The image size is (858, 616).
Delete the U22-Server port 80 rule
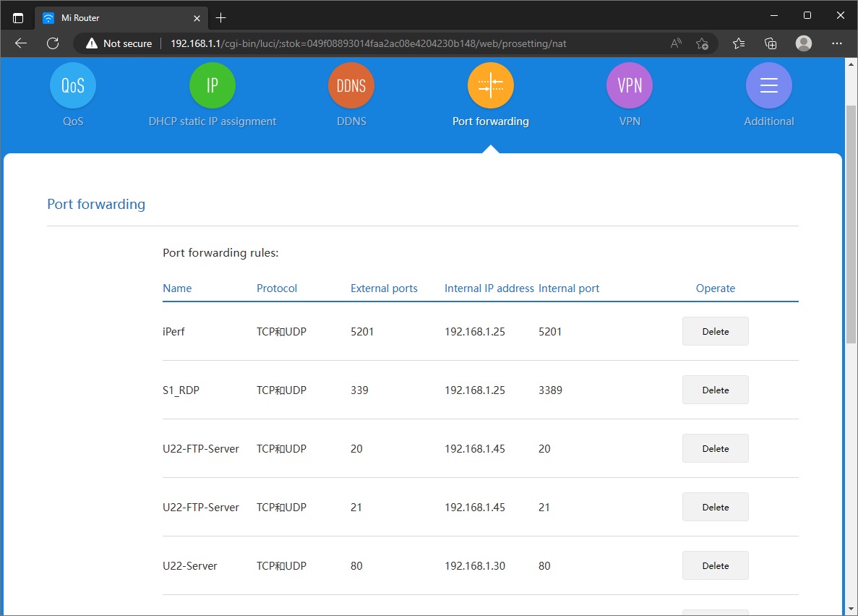pyautogui.click(x=715, y=565)
